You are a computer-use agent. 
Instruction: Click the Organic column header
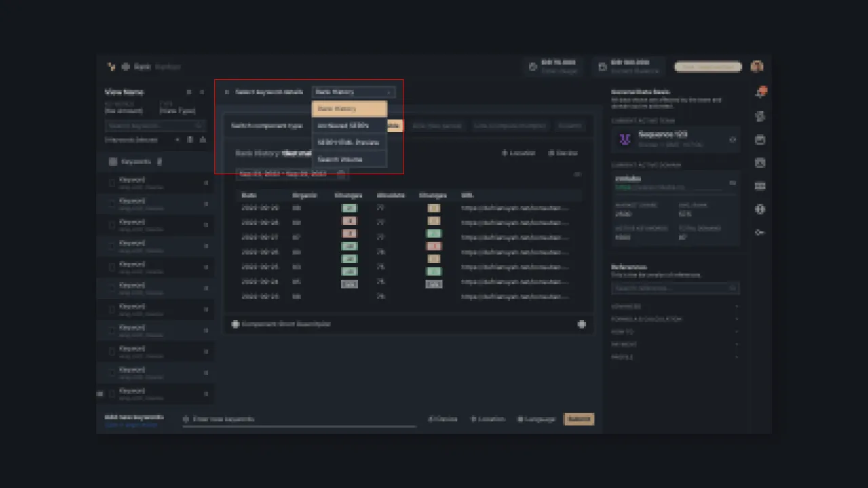tap(304, 195)
